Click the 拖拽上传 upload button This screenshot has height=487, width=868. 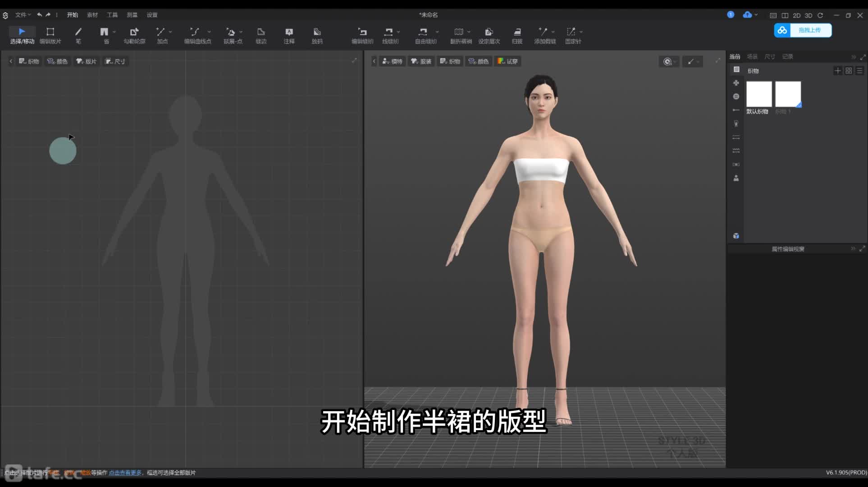(803, 30)
